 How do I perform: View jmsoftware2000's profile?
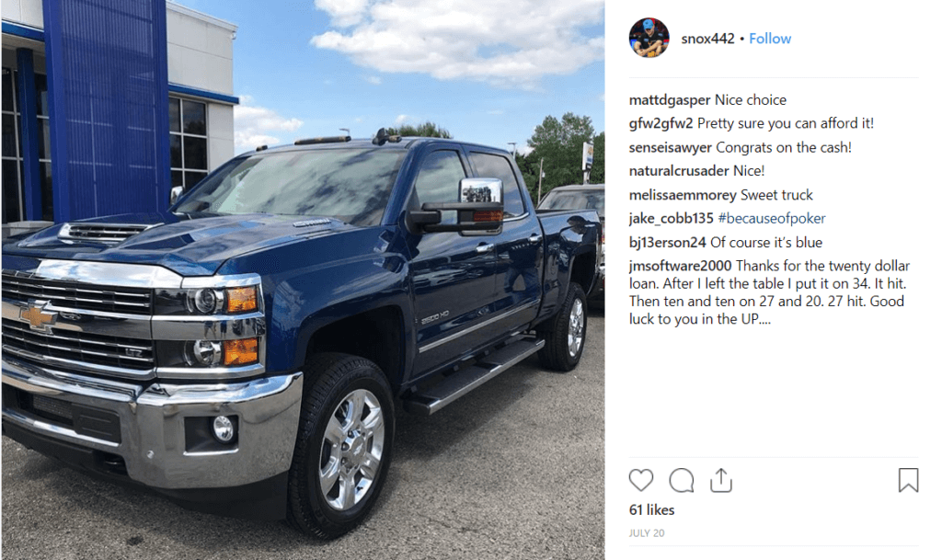680,266
